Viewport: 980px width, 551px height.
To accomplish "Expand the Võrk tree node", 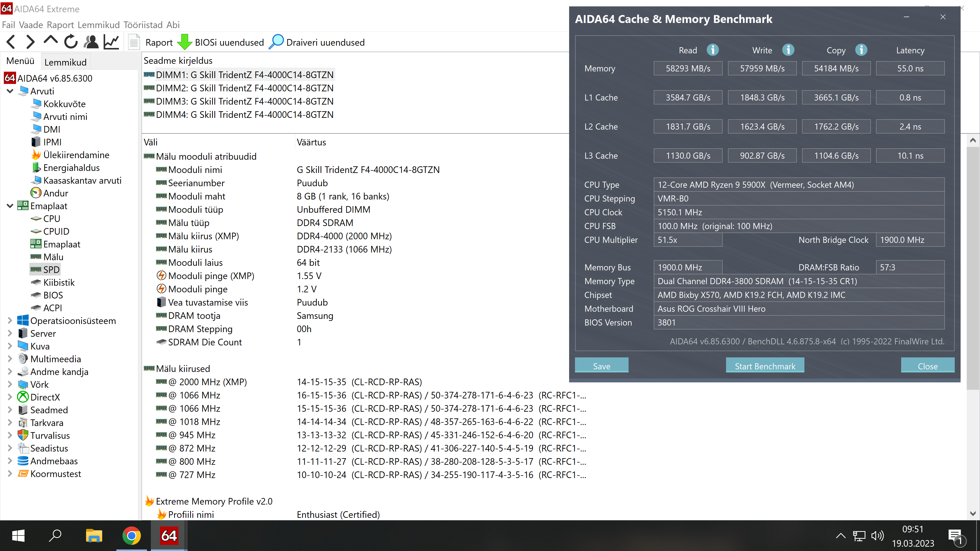I will [10, 384].
